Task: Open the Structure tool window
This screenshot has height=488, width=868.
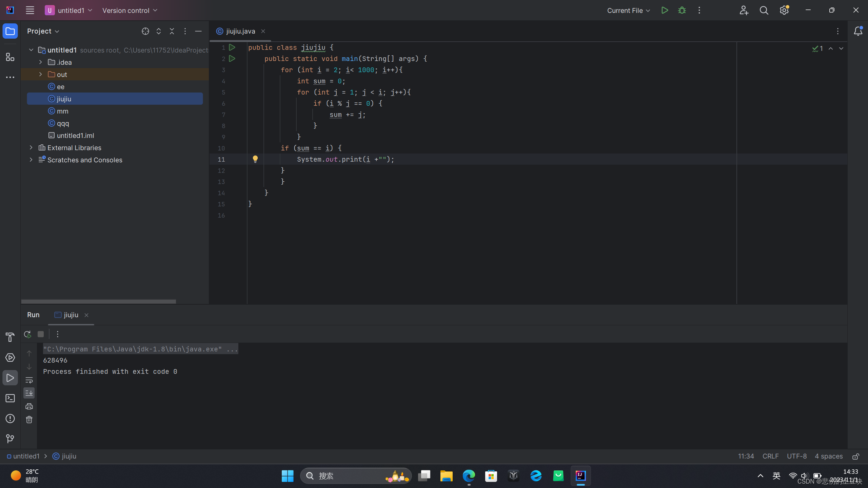Action: [10, 57]
